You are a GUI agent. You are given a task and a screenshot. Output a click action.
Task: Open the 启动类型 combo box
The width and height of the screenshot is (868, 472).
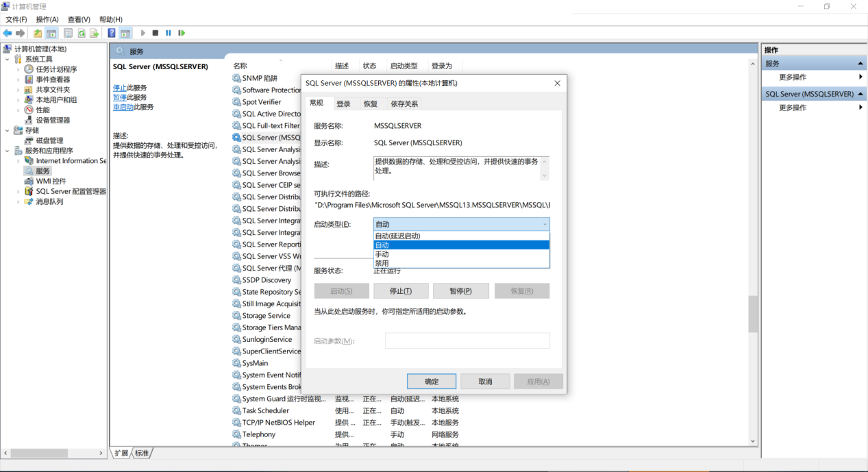[x=461, y=224]
